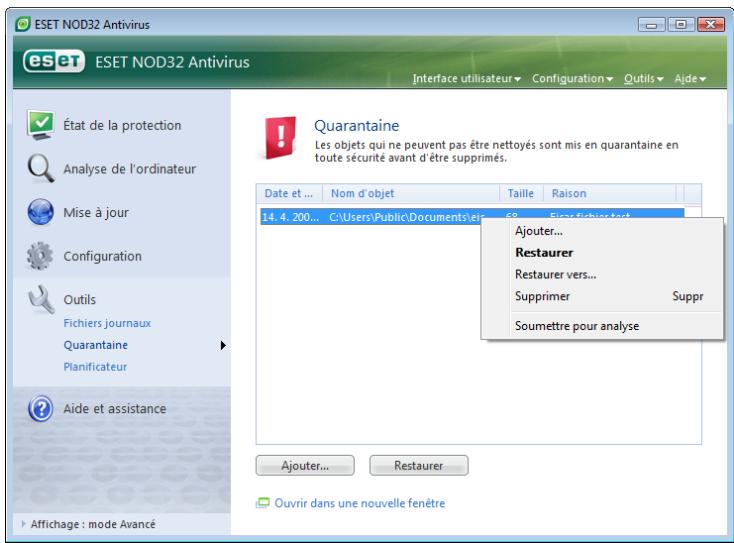The image size is (734, 543).
Task: Click the ESET title bar app icon
Action: (x=22, y=24)
